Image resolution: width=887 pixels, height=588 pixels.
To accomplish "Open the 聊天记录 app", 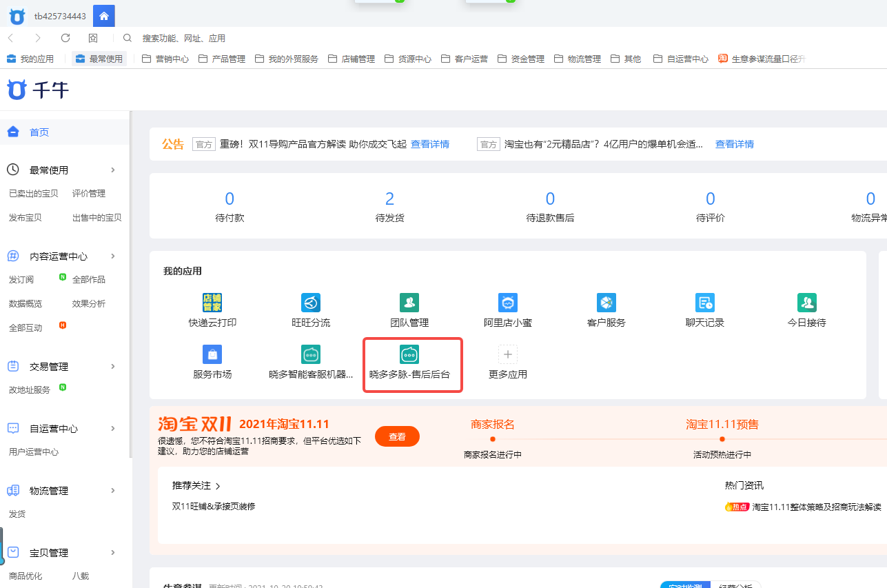I will tap(705, 303).
